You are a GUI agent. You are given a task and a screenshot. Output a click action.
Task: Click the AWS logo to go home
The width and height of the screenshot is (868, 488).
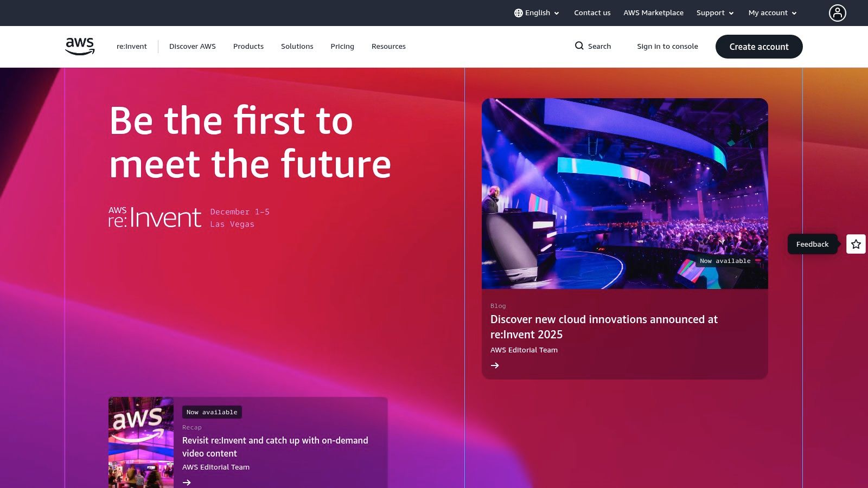(79, 46)
